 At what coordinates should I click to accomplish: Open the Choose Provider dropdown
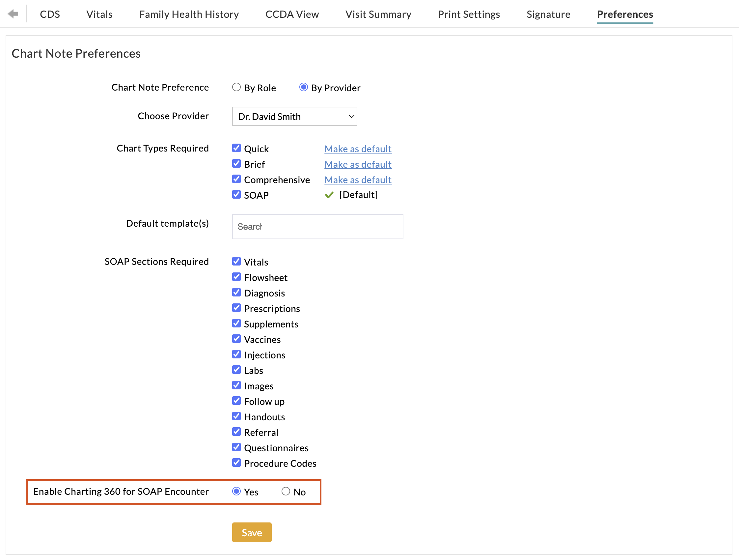(294, 116)
